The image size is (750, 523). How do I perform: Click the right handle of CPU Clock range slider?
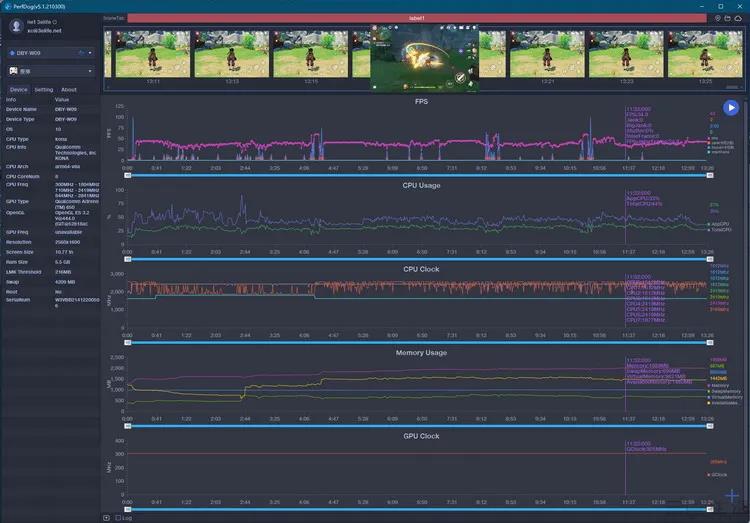(710, 343)
